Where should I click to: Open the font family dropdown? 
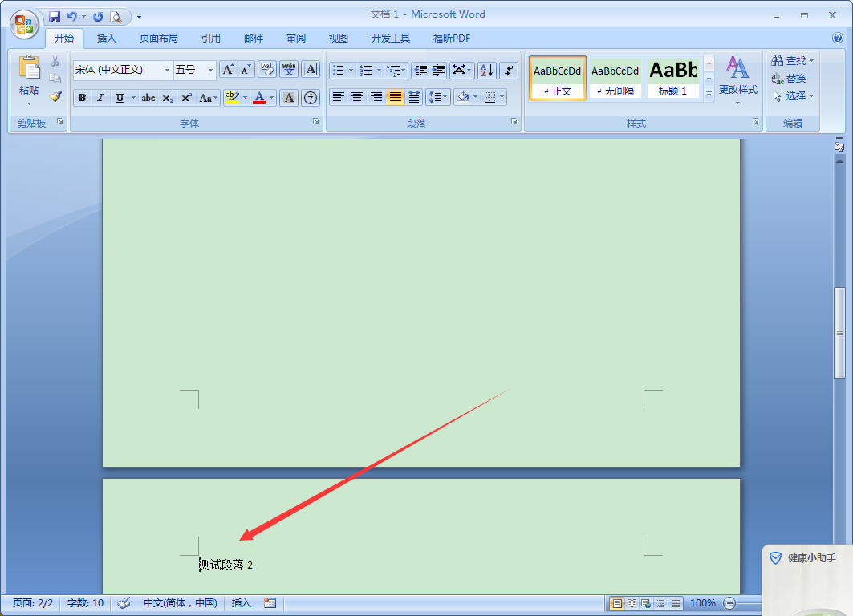click(166, 70)
